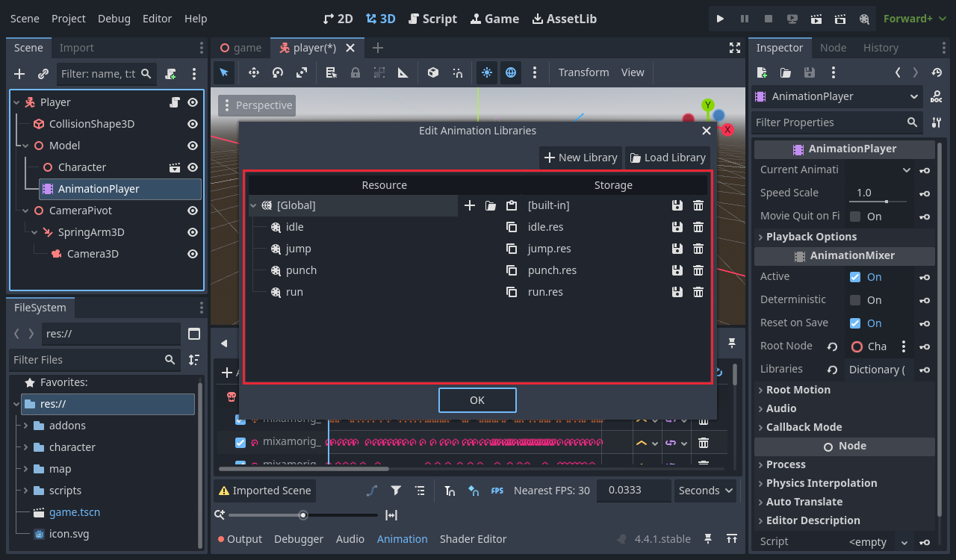Screen dimensions: 956x560
Task: Instantiate child scene via link icon
Action: [x=43, y=74]
